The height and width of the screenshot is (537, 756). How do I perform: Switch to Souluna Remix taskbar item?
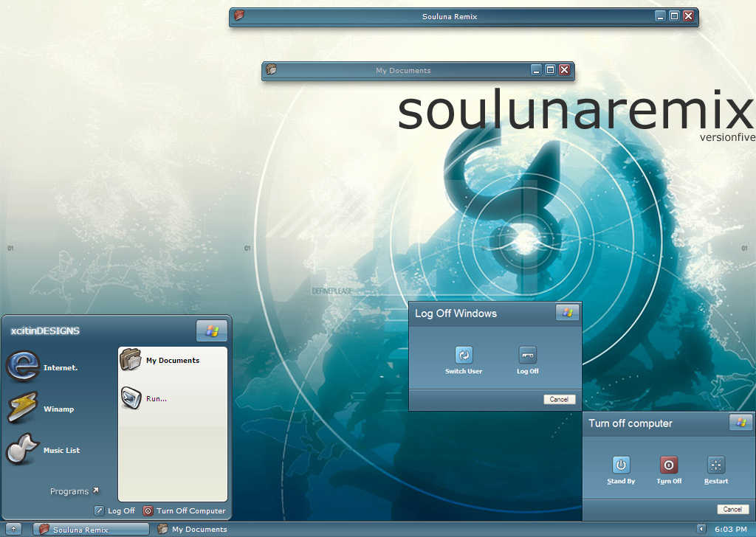coord(91,530)
